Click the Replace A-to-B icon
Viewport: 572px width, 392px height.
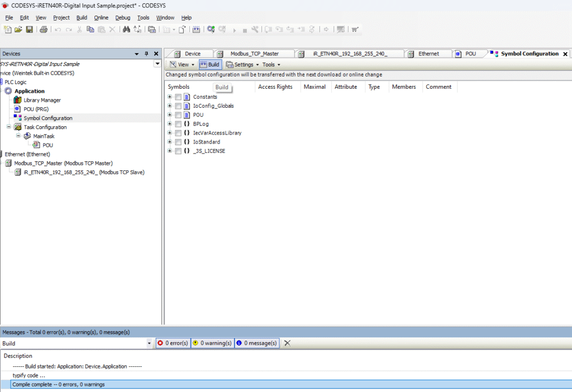point(137,30)
